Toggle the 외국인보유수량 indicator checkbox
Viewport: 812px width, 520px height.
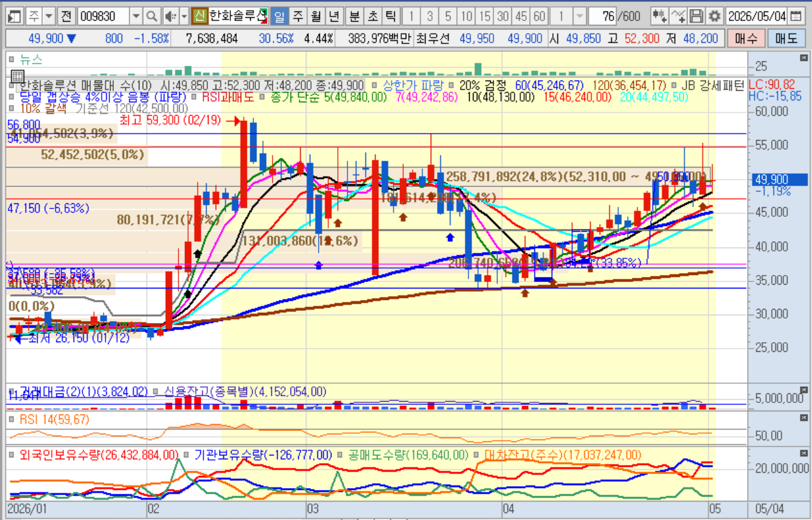12,455
